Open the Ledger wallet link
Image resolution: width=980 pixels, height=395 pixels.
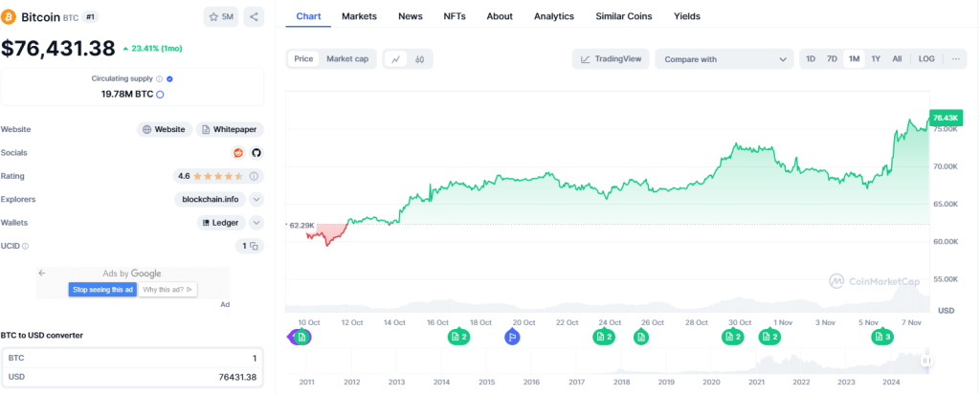[221, 223]
